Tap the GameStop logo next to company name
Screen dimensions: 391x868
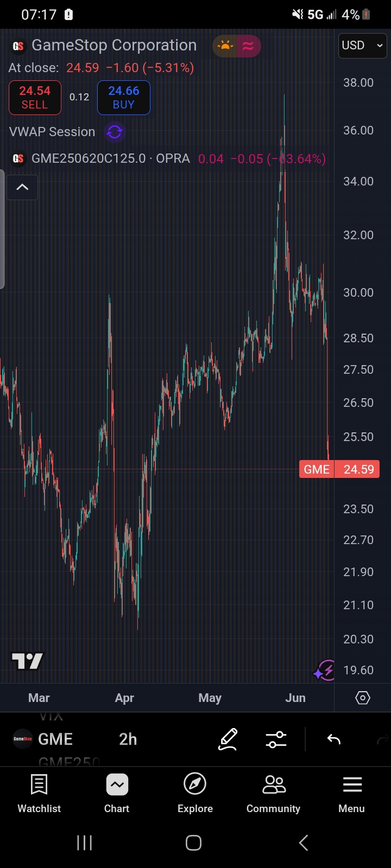point(18,46)
